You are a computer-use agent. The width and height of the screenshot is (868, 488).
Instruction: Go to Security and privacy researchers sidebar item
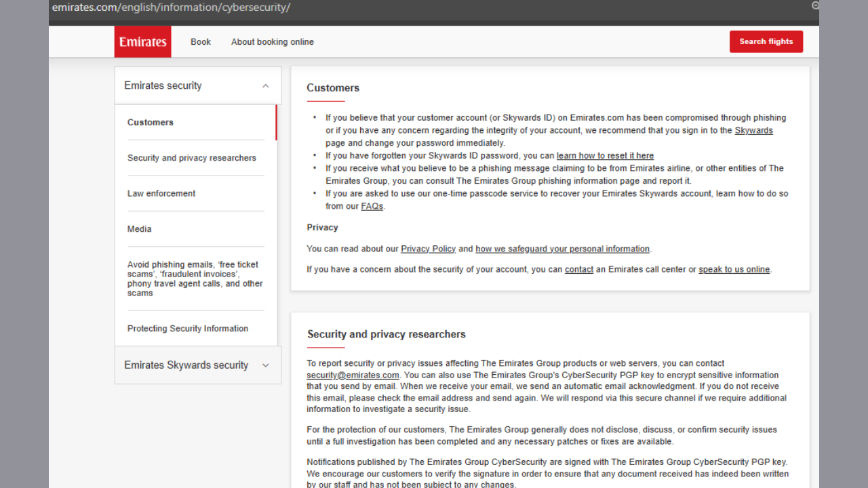[x=192, y=158]
